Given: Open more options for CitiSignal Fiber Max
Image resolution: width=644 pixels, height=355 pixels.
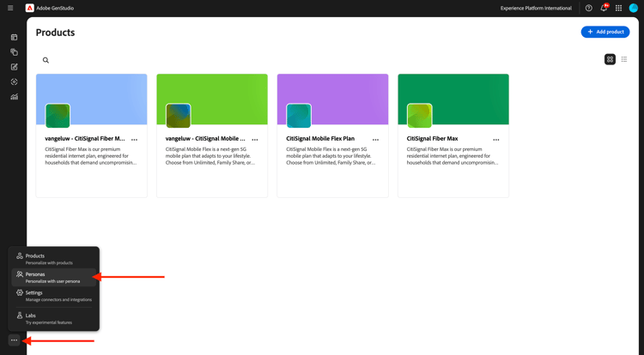Looking at the screenshot, I should 496,140.
